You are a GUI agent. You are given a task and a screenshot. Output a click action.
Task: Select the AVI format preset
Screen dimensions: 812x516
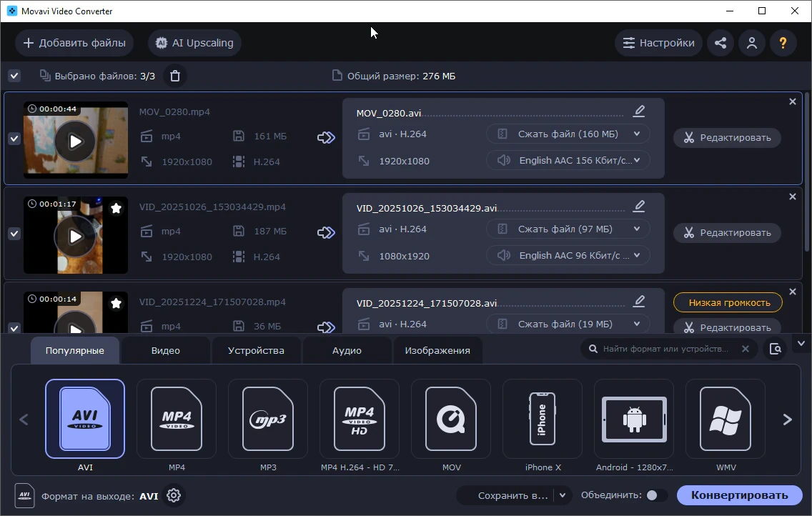pyautogui.click(x=85, y=419)
